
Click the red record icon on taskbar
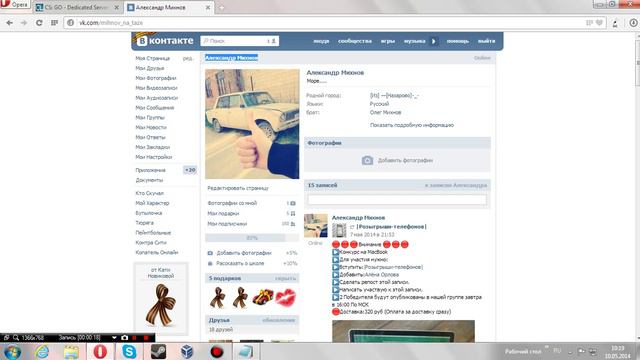pyautogui.click(x=217, y=351)
